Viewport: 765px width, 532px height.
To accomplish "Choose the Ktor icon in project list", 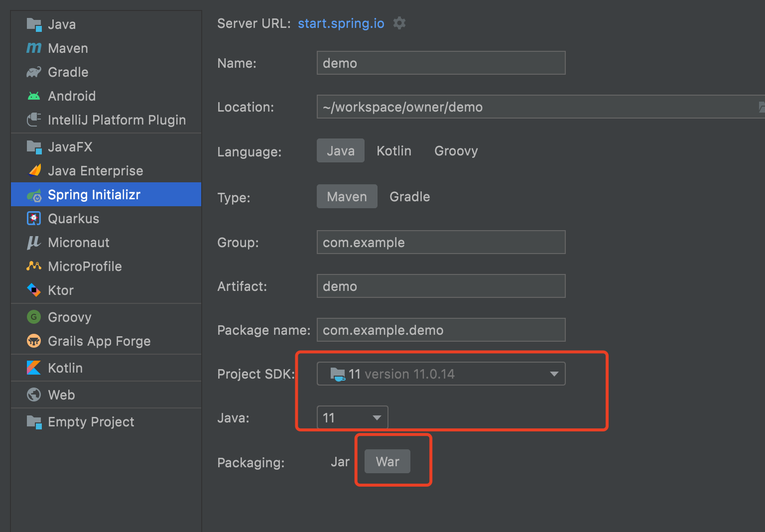I will 34,290.
